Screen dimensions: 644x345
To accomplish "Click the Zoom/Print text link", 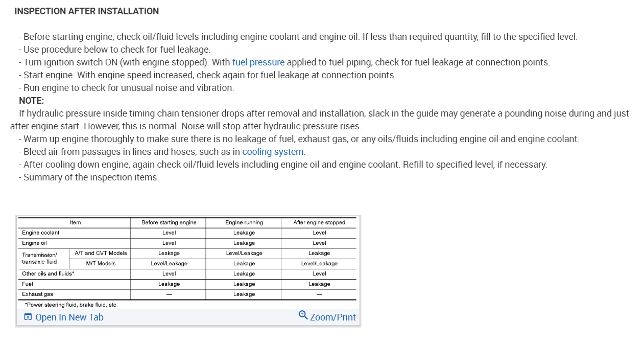I will [x=332, y=317].
